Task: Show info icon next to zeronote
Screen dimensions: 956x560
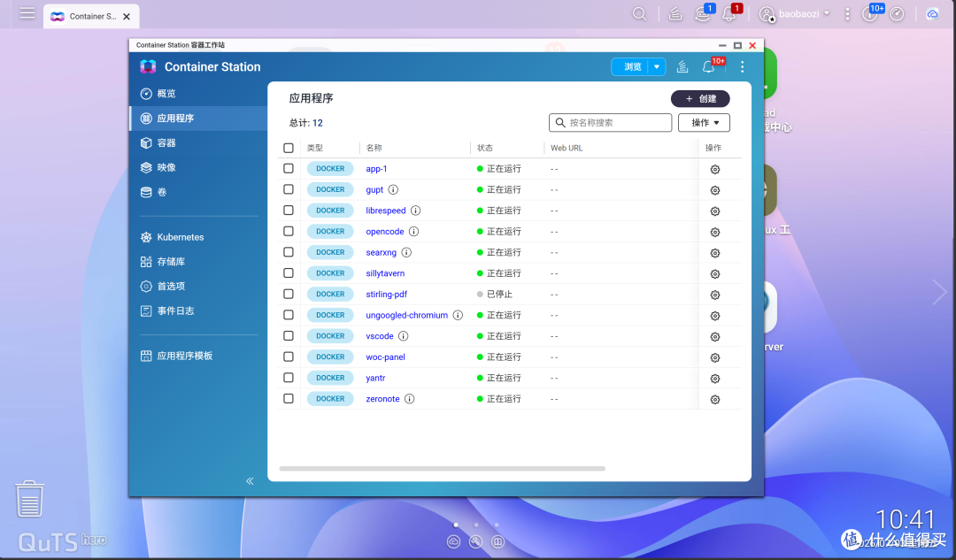Action: (409, 398)
